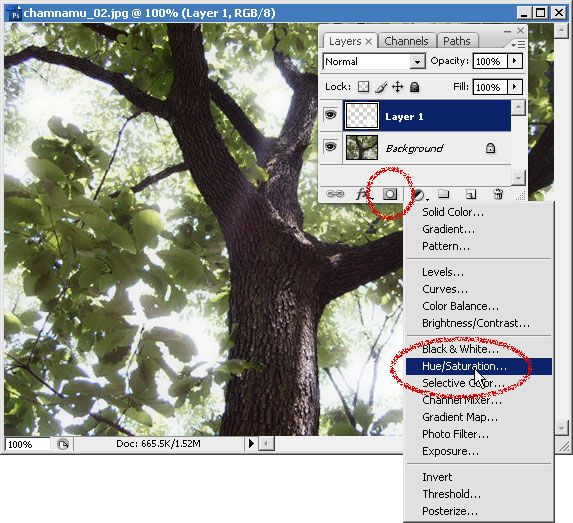573x523 pixels.
Task: Close the chamnamu_02.jpg document window
Action: coord(558,13)
